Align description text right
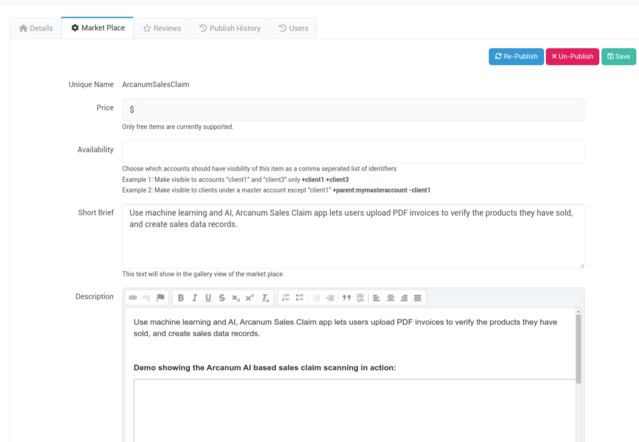The height and width of the screenshot is (442, 639). [x=404, y=298]
